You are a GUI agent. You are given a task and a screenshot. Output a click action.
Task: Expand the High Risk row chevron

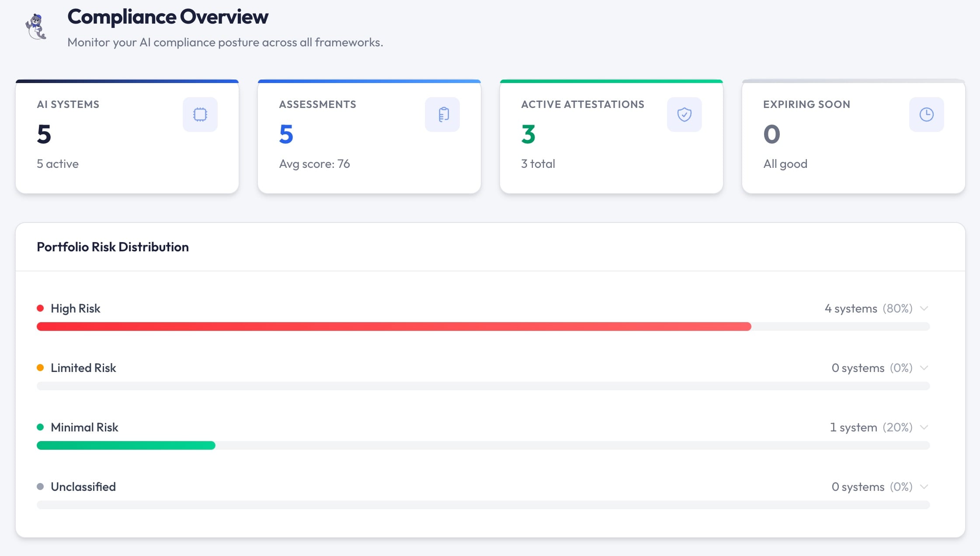924,308
